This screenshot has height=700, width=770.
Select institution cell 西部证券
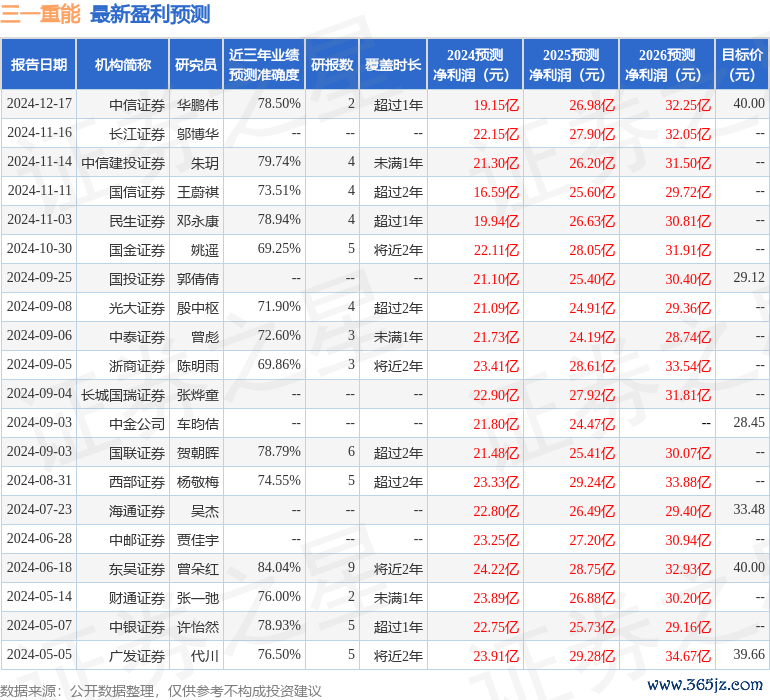pos(137,481)
